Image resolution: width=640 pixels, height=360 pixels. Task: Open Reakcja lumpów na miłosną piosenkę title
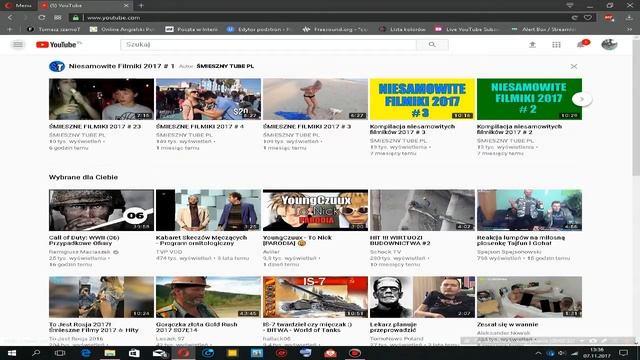coord(521,240)
